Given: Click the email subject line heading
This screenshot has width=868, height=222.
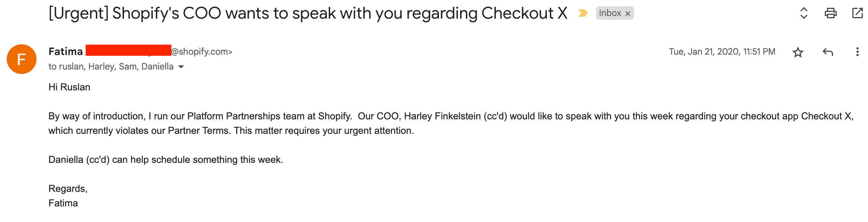Looking at the screenshot, I should tap(308, 13).
